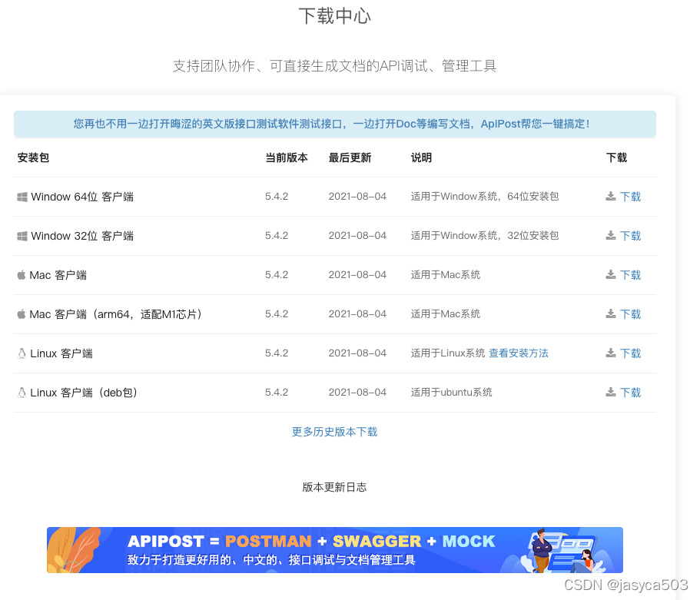Click 下载 for the Mac 客户端

(x=630, y=274)
